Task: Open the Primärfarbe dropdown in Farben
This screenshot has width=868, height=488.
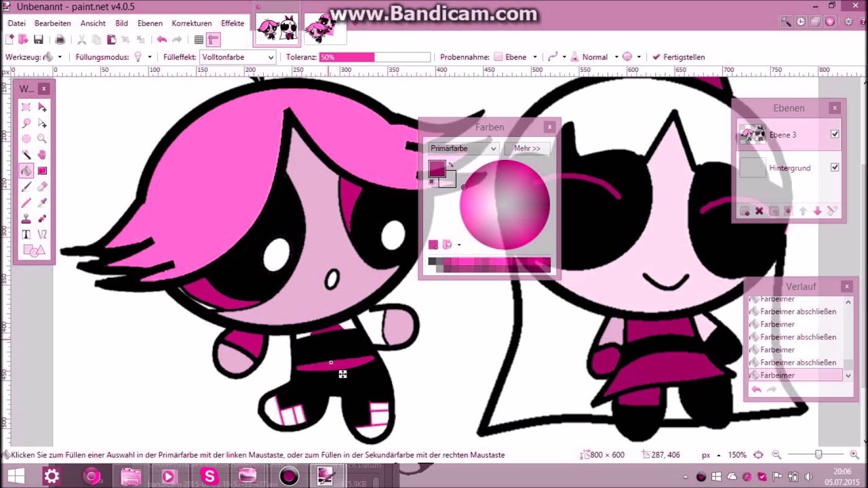Action: pos(464,148)
